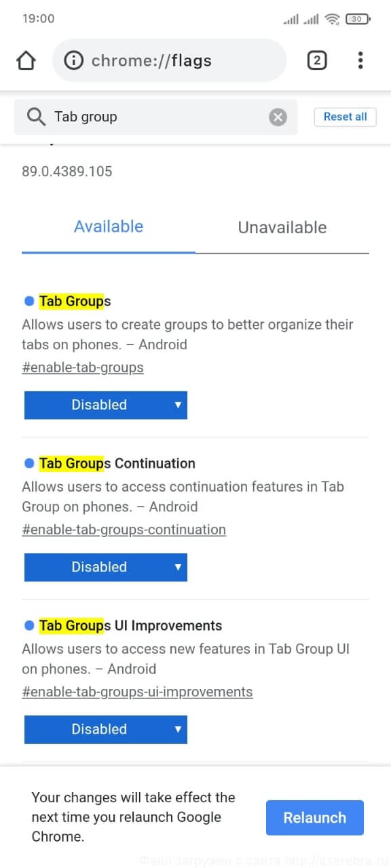The height and width of the screenshot is (868, 391).
Task: Open the #enable-tab-groups-ui-improvements link
Action: pyautogui.click(x=137, y=692)
